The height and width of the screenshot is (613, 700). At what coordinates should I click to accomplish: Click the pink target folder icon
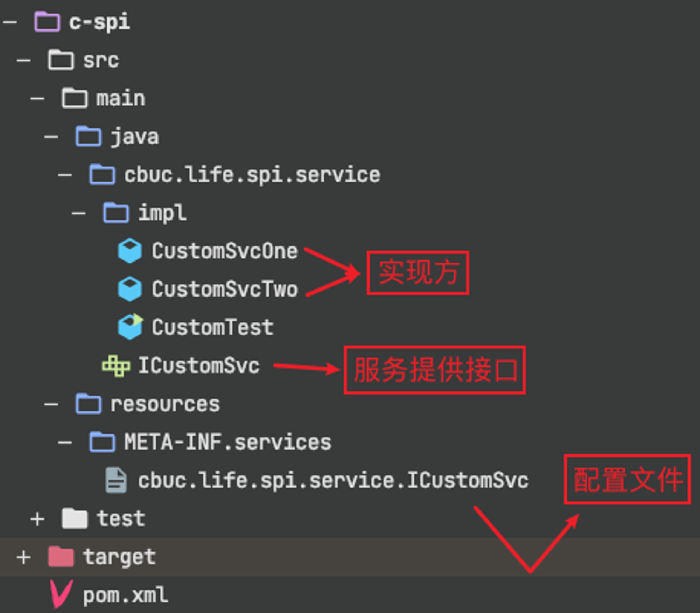pos(61,557)
